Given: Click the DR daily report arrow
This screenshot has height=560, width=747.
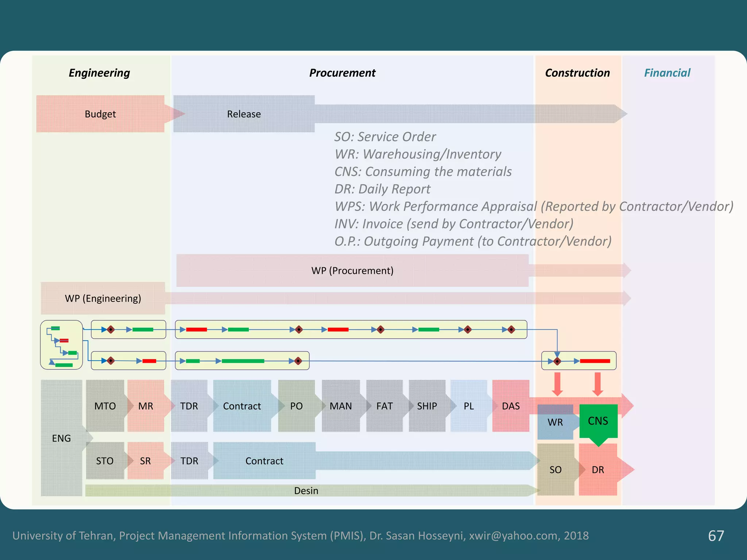Looking at the screenshot, I should point(598,470).
